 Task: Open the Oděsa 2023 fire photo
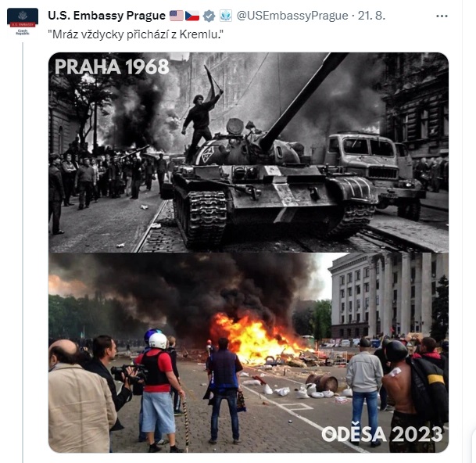(249, 353)
